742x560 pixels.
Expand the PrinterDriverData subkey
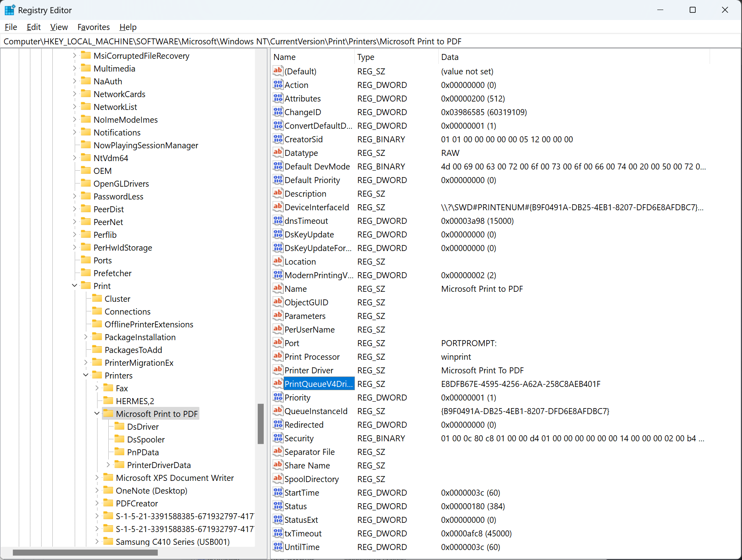point(108,465)
